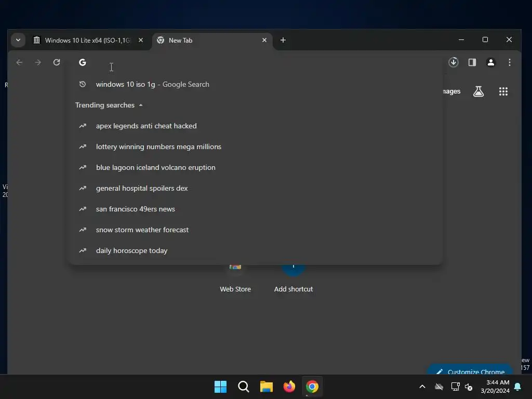The width and height of the screenshot is (532, 399).
Task: Open the Search Labs flask icon
Action: pyautogui.click(x=478, y=91)
